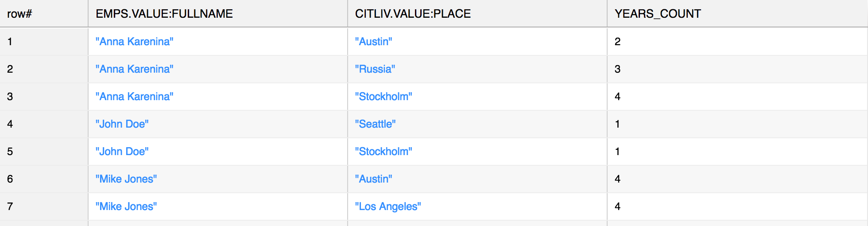Sort by the EMPS.VALUE:FULLNAME column header
The height and width of the screenshot is (226, 868).
coord(164,14)
